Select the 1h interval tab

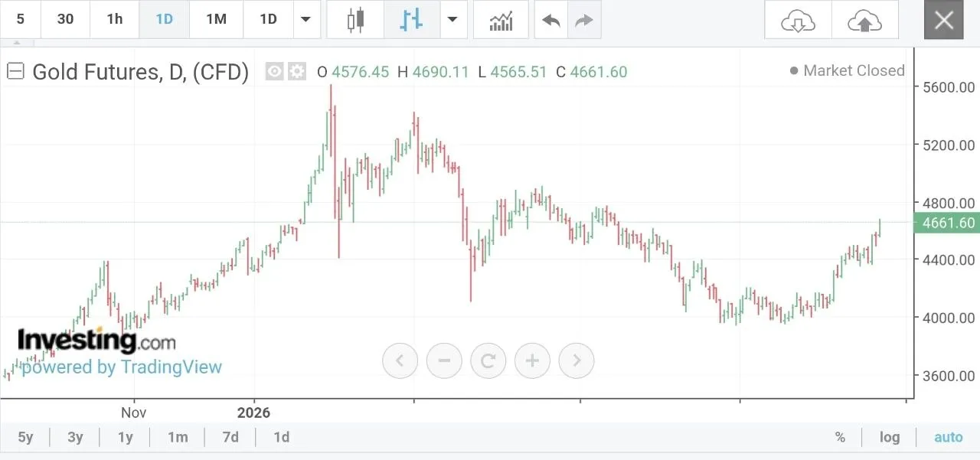(x=115, y=20)
